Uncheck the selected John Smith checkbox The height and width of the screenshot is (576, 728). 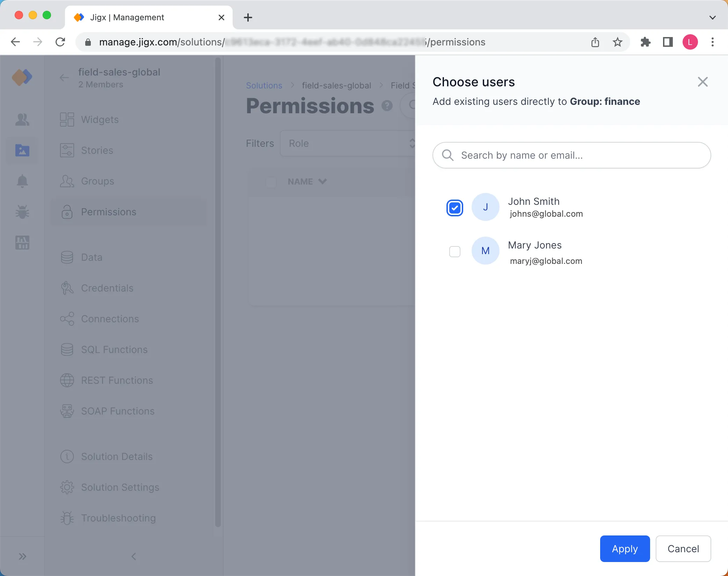pos(455,208)
